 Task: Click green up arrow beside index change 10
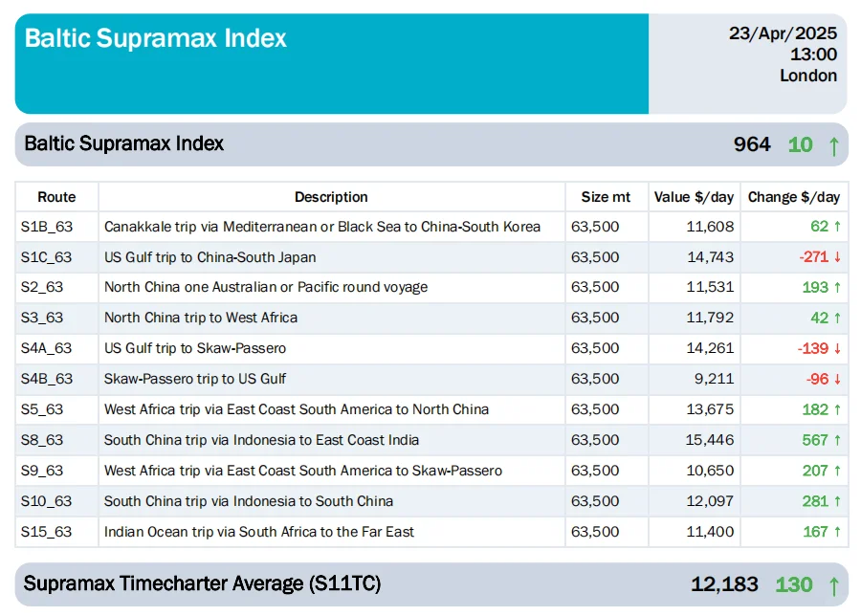coord(833,146)
